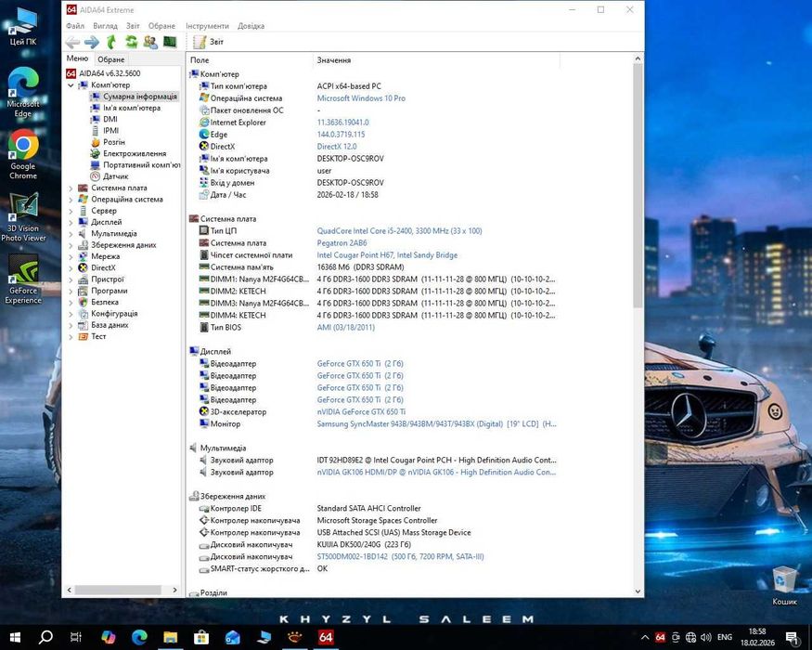812x650 pixels.
Task: Open the green board icon in the toolbar
Action: [x=170, y=42]
